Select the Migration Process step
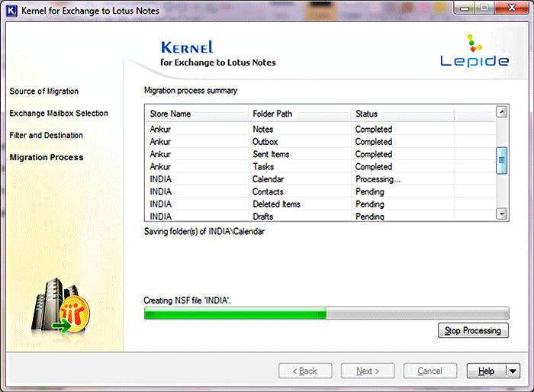 point(47,157)
